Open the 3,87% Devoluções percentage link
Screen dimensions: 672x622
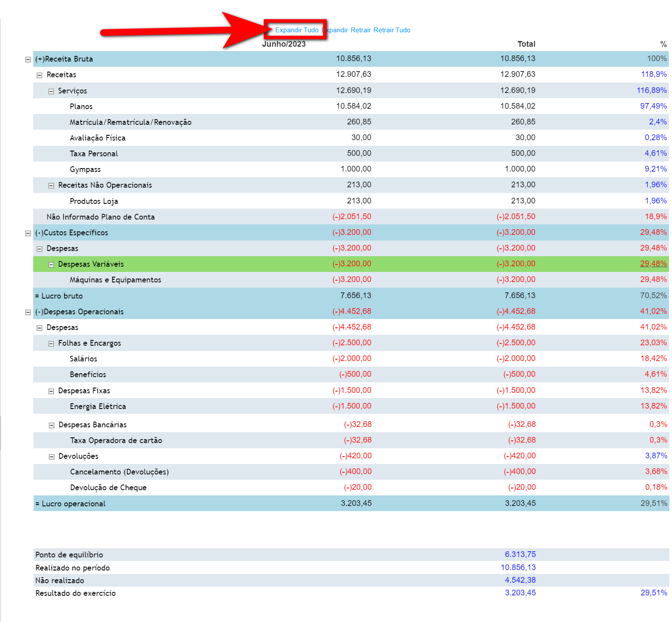656,456
